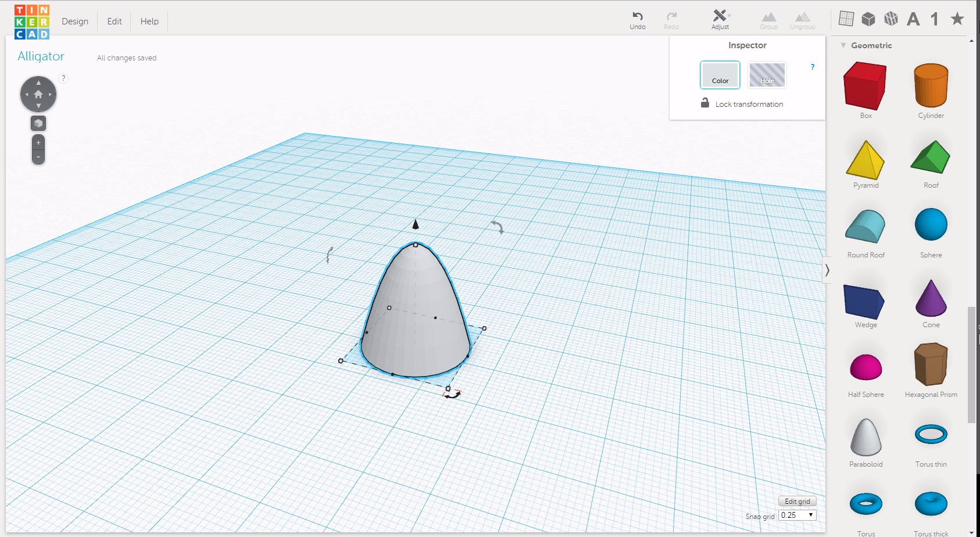Pick the Torus shape
This screenshot has height=537, width=980.
866,504
